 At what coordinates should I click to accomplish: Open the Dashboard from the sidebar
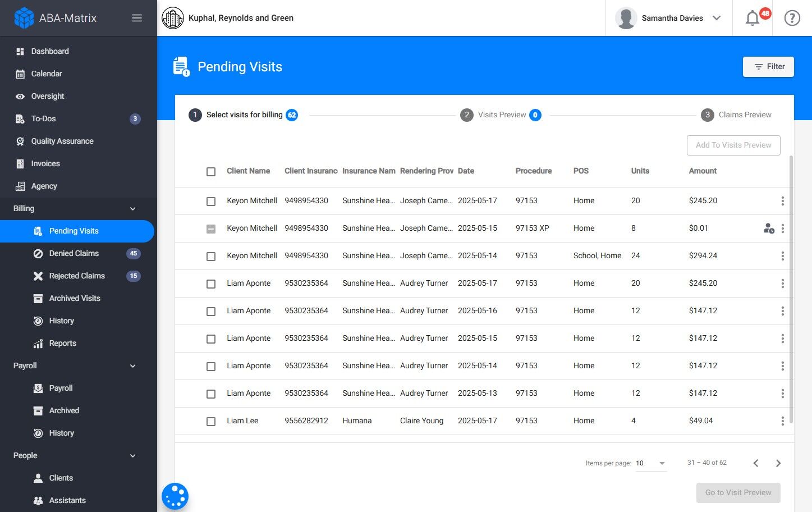(x=50, y=51)
